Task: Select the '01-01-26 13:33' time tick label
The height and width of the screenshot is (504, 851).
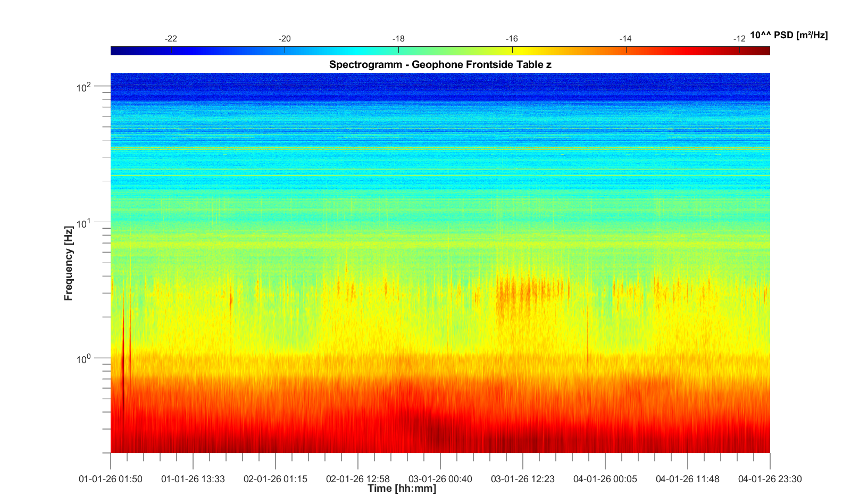Action: (x=193, y=479)
